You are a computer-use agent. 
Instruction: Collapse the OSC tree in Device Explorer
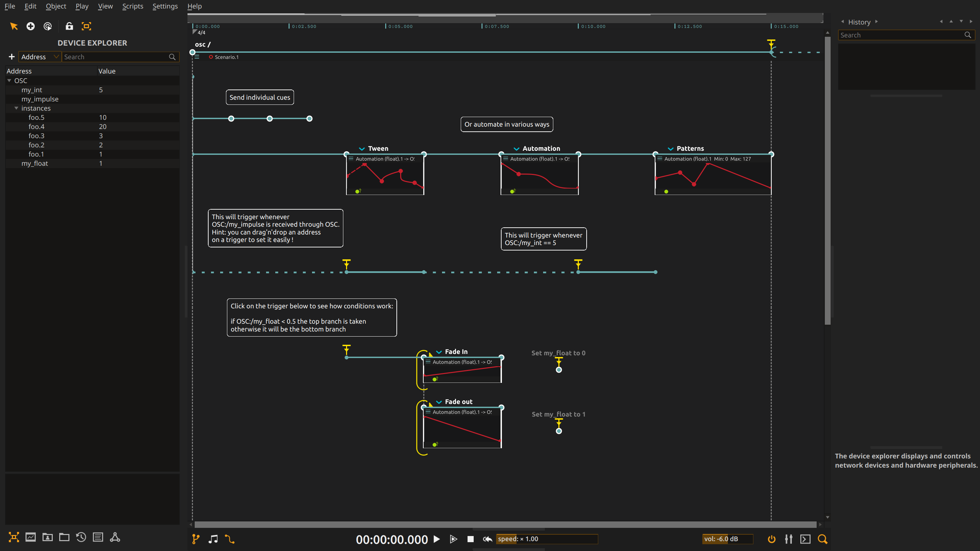9,80
